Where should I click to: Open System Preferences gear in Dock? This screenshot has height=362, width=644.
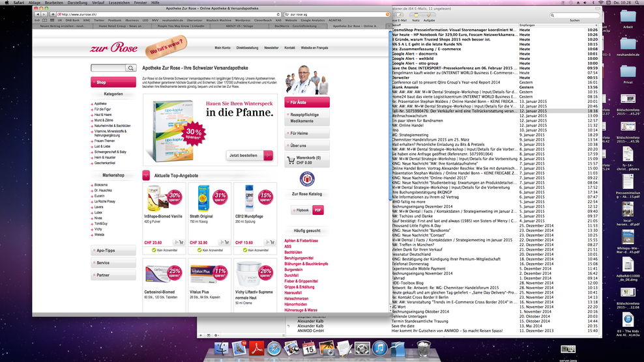362,348
